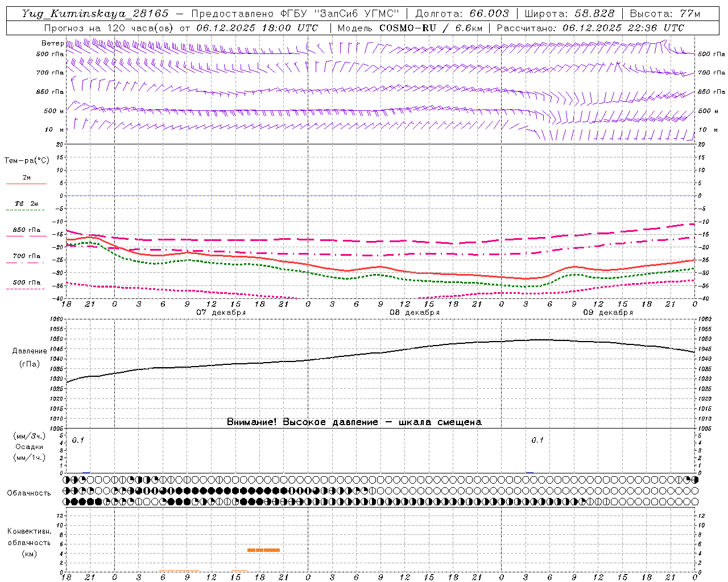The image size is (728, 582).
Task: Click the 08 декабря date label
Action: click(415, 313)
